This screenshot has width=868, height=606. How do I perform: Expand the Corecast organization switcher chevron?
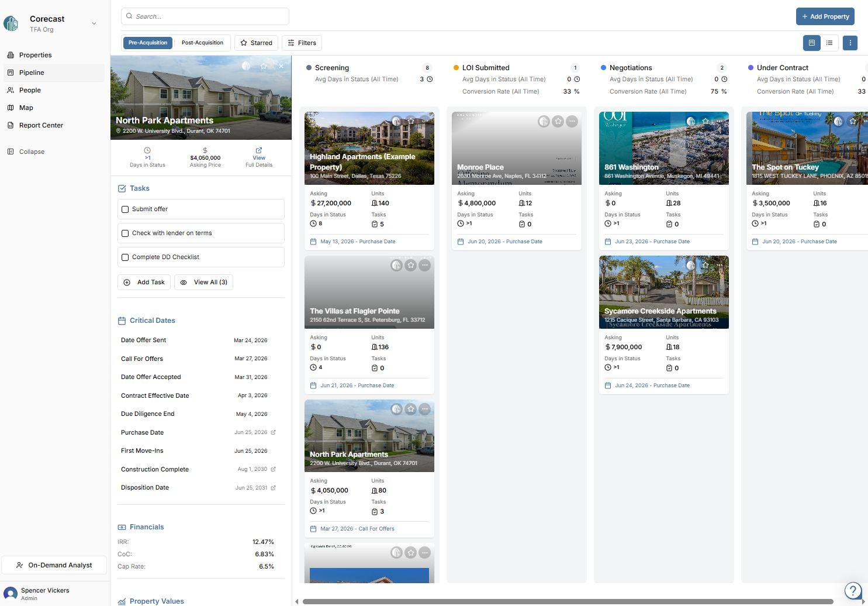click(x=94, y=23)
